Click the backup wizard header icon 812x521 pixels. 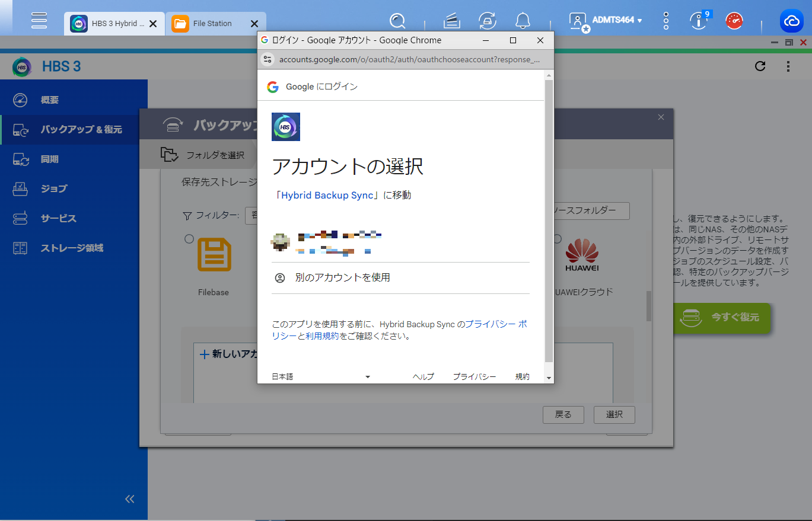173,124
